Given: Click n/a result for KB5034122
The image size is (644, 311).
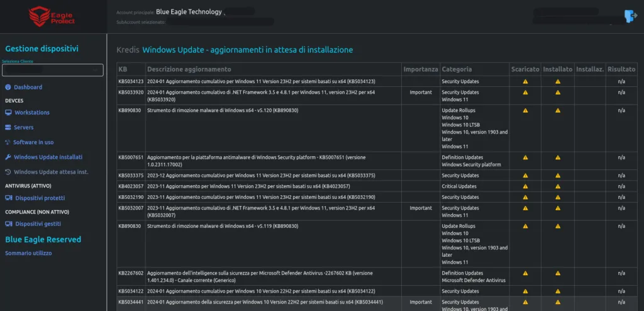Looking at the screenshot, I should pos(621,291).
